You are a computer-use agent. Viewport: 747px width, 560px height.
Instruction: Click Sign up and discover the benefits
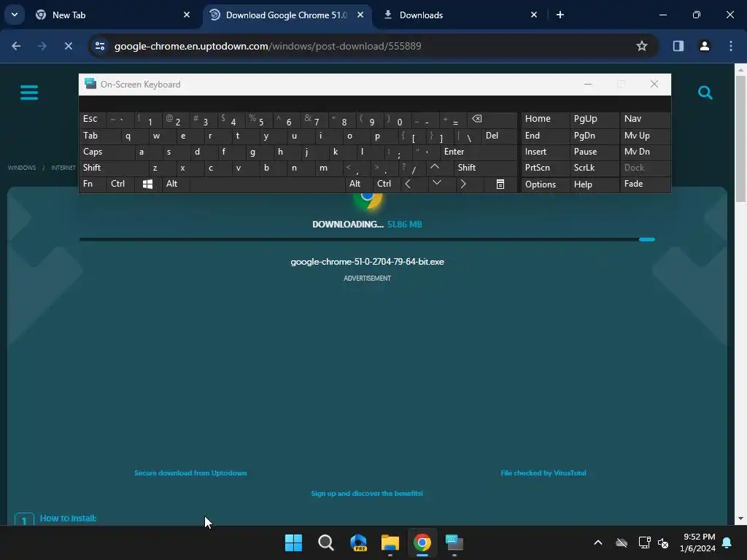367,494
